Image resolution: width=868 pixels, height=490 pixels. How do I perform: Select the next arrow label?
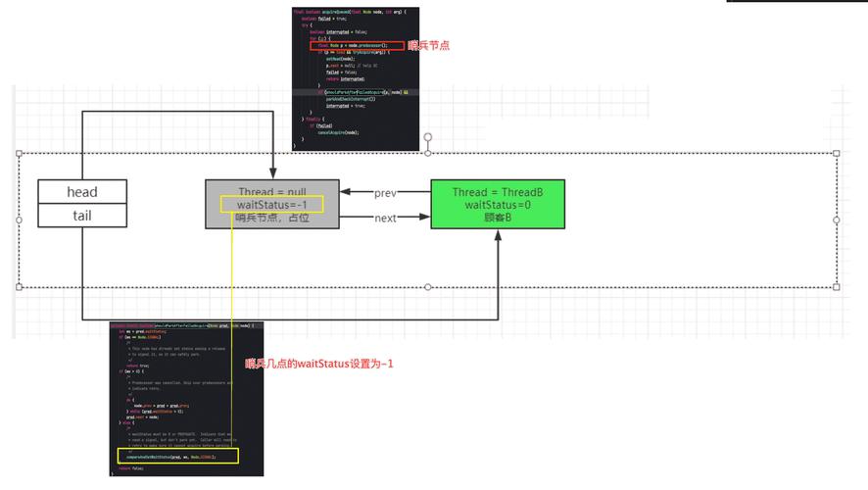point(385,218)
